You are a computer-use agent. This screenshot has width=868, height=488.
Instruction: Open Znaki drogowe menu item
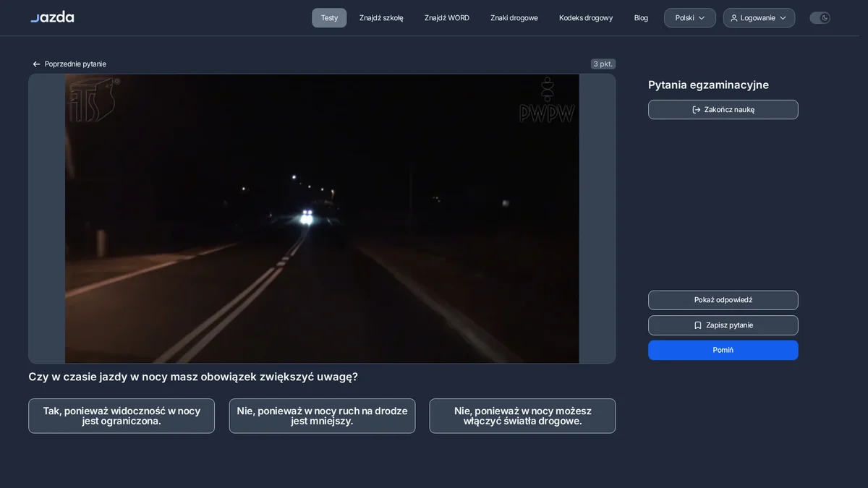pyautogui.click(x=514, y=18)
